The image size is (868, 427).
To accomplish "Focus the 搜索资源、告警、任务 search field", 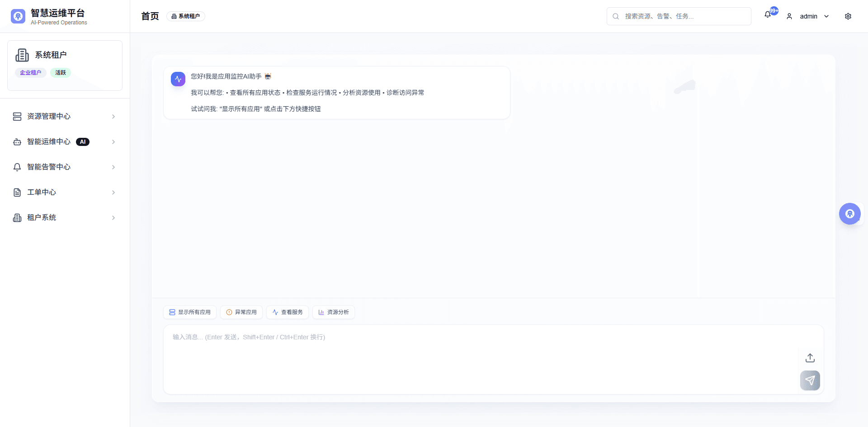I will [x=679, y=16].
